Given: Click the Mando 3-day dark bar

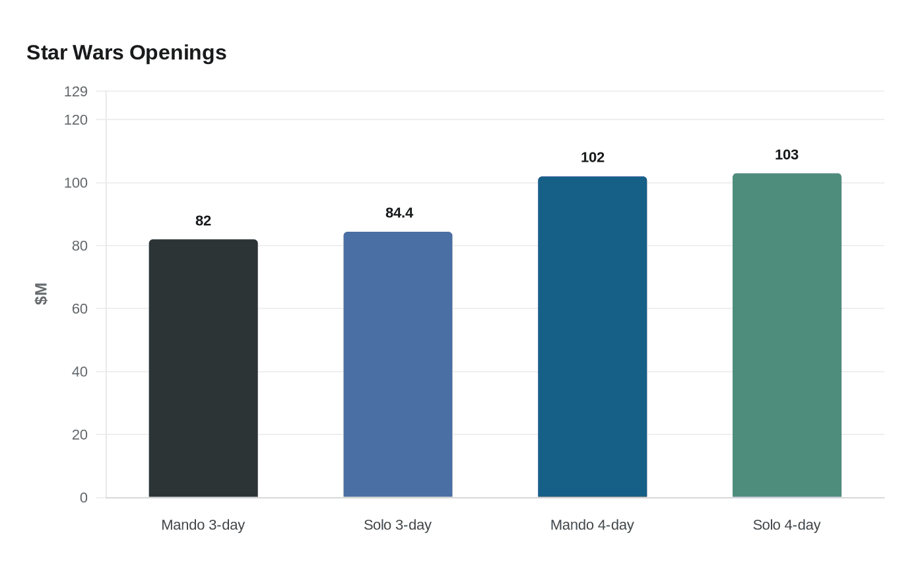Looking at the screenshot, I should pyautogui.click(x=203, y=368).
